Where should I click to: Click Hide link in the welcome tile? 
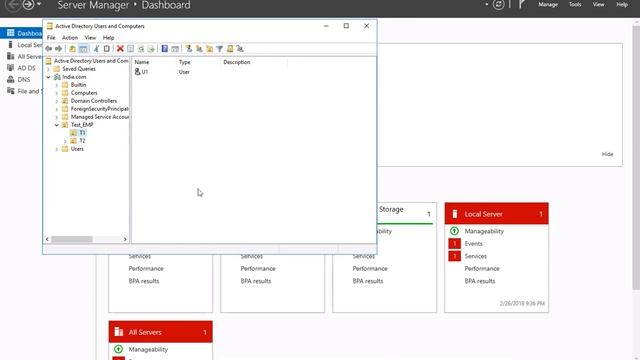607,154
